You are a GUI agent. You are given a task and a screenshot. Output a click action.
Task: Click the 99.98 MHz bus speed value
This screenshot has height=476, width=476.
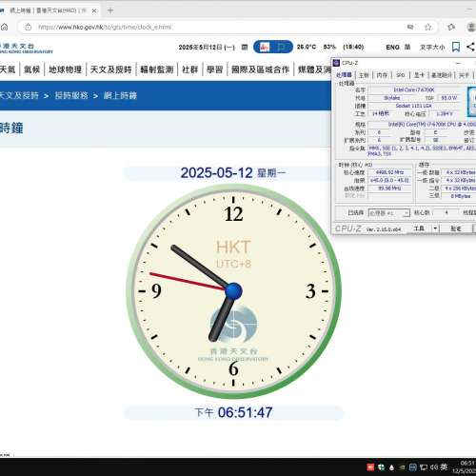point(389,188)
